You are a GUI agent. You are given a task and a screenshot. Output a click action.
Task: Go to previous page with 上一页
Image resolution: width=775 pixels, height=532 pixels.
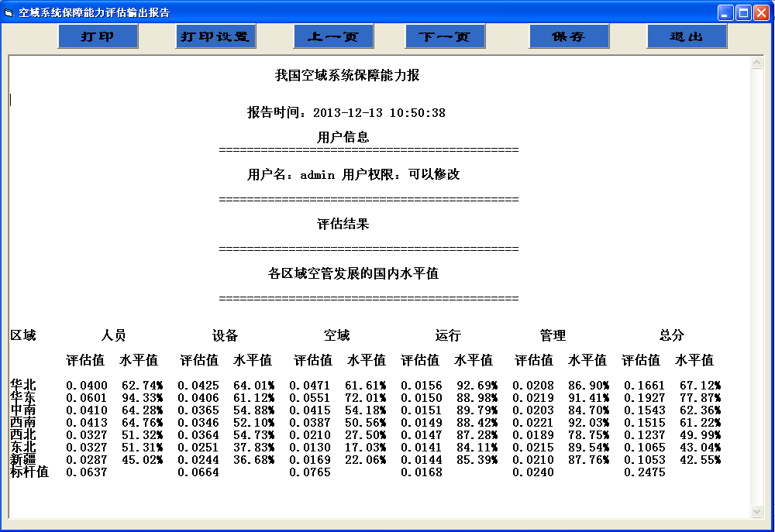tap(333, 36)
